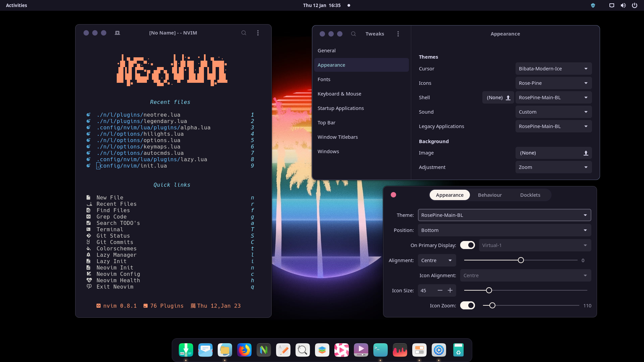Click the screen display icon in top bar

click(x=612, y=5)
